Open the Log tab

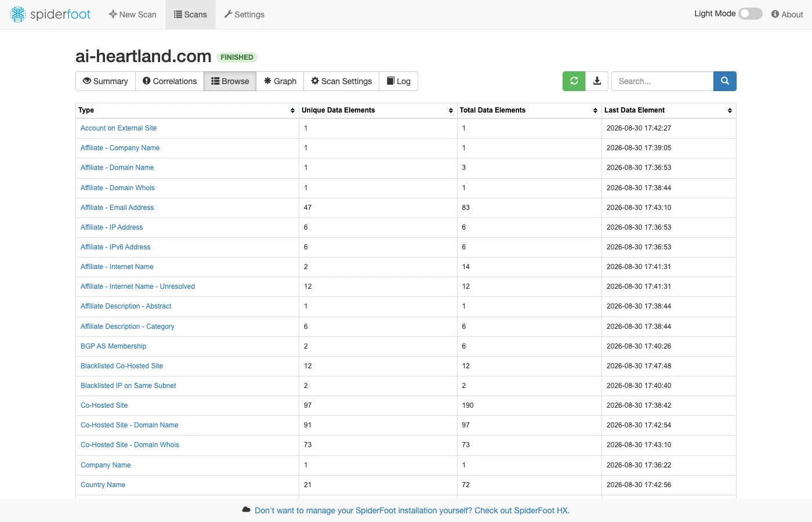tap(398, 81)
